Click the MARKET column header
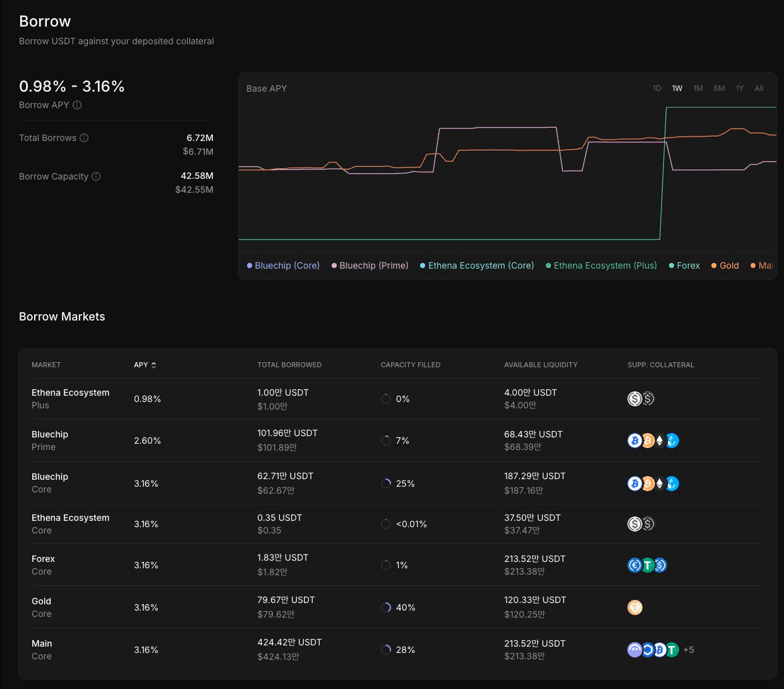This screenshot has height=689, width=784. tap(46, 365)
